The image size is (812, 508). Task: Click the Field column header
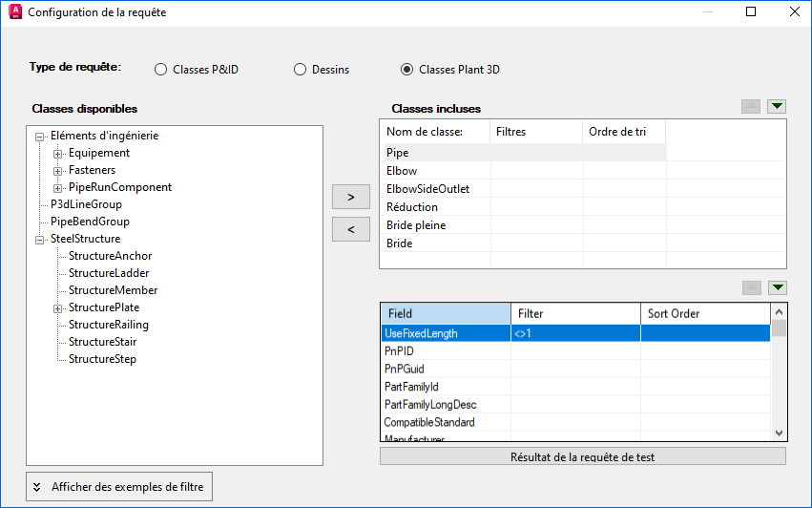point(446,313)
